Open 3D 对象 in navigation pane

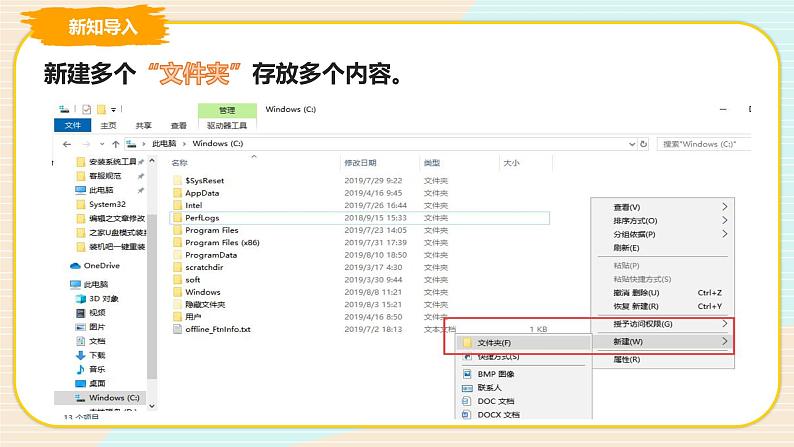[104, 298]
